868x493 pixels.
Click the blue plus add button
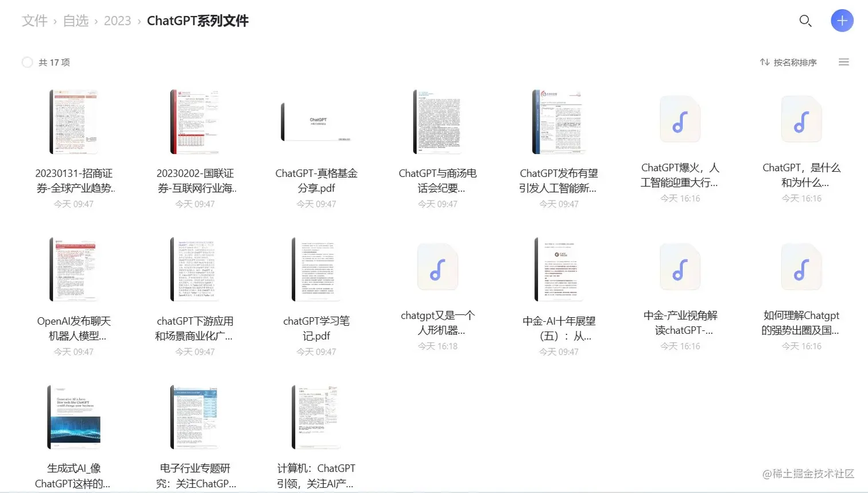[842, 21]
